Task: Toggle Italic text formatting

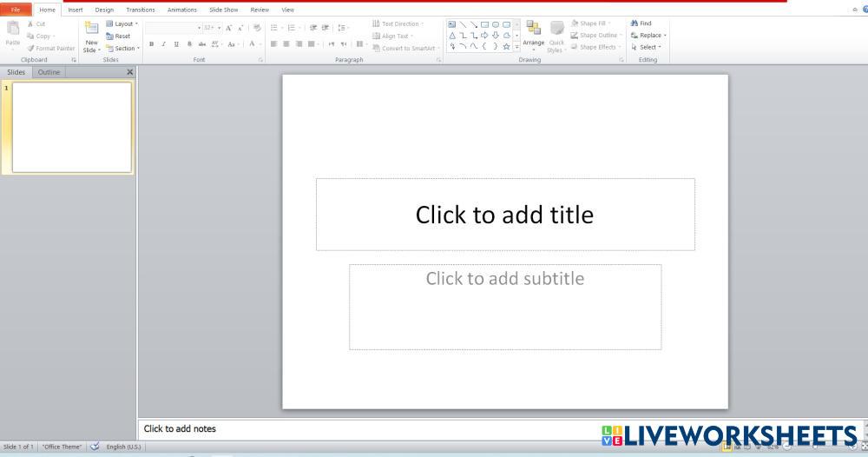Action: [x=163, y=44]
